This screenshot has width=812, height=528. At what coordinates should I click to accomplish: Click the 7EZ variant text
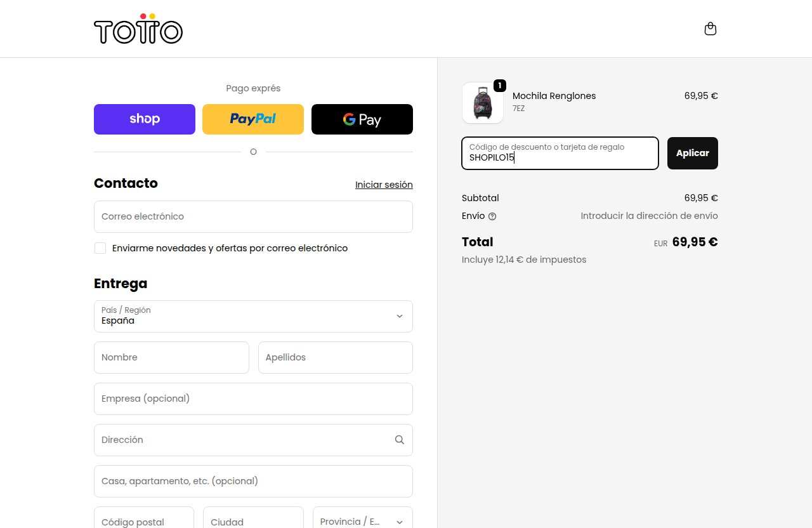[518, 109]
